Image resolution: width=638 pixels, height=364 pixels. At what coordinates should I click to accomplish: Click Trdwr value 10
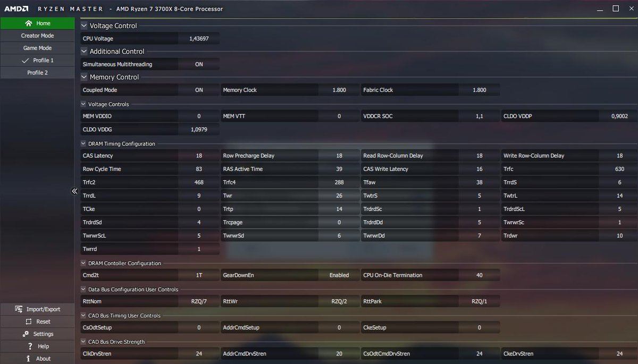coord(619,235)
